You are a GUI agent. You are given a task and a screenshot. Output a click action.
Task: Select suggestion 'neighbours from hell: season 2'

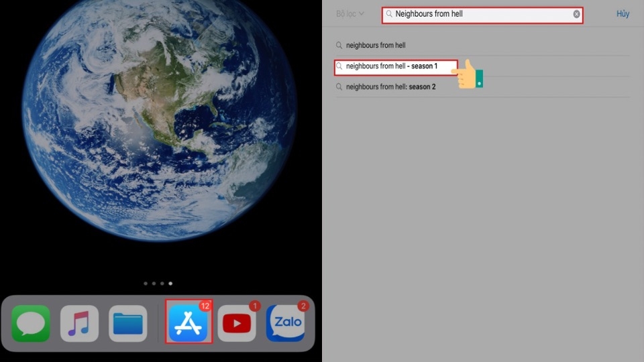click(x=482, y=86)
